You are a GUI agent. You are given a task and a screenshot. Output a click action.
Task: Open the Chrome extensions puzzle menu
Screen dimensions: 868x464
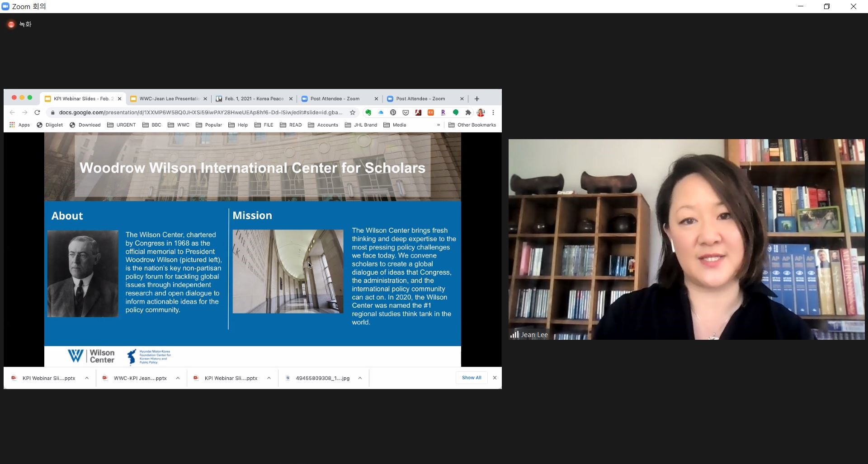468,112
